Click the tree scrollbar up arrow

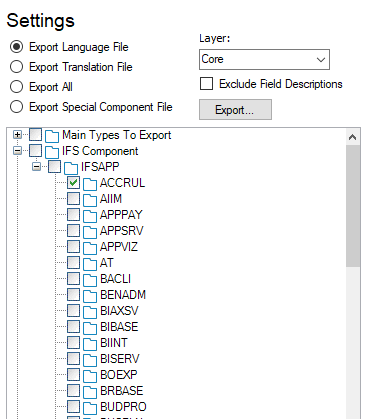[x=352, y=137]
